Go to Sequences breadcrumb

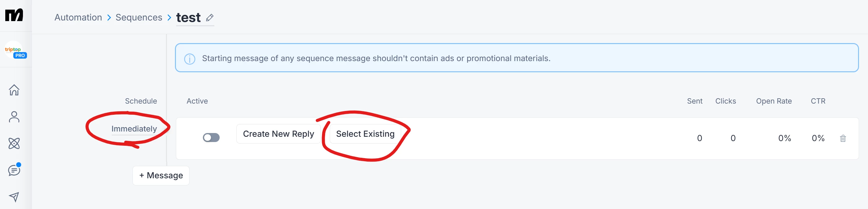pyautogui.click(x=139, y=17)
